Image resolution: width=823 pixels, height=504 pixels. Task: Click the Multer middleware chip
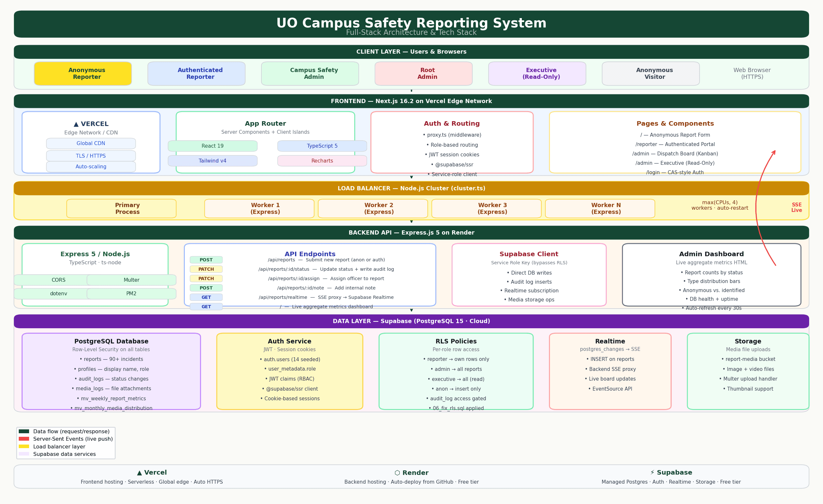[131, 280]
